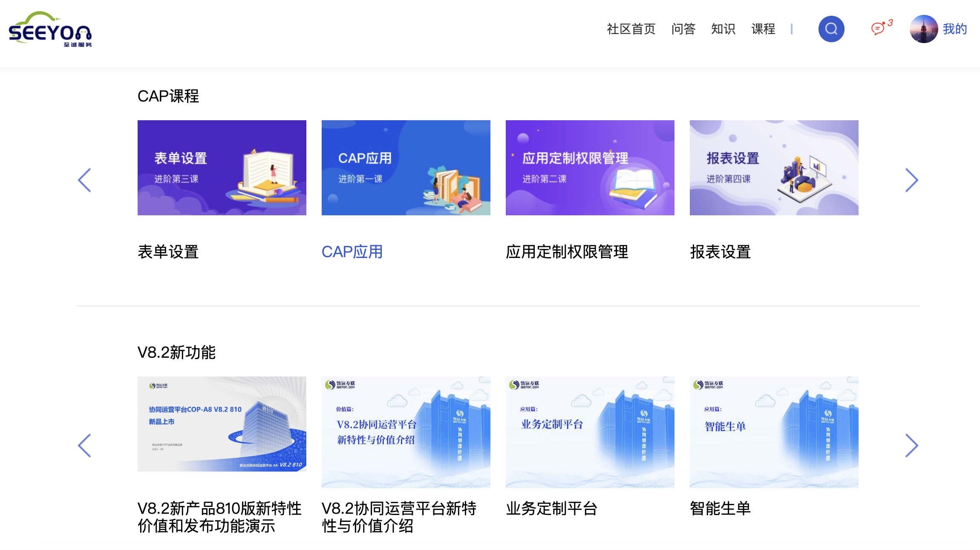This screenshot has height=550, width=980.
Task: Click the blue search icon button
Action: pyautogui.click(x=831, y=29)
